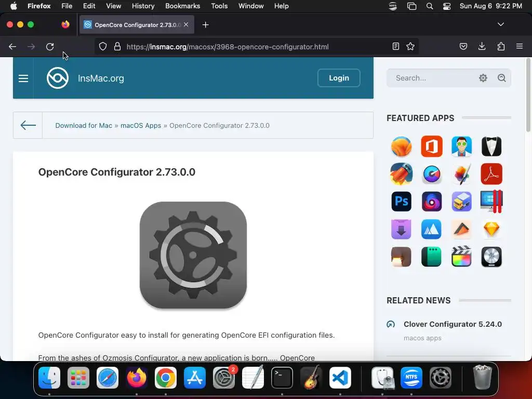
Task: Launch Visual Studio Code from the Dock
Action: 340,377
